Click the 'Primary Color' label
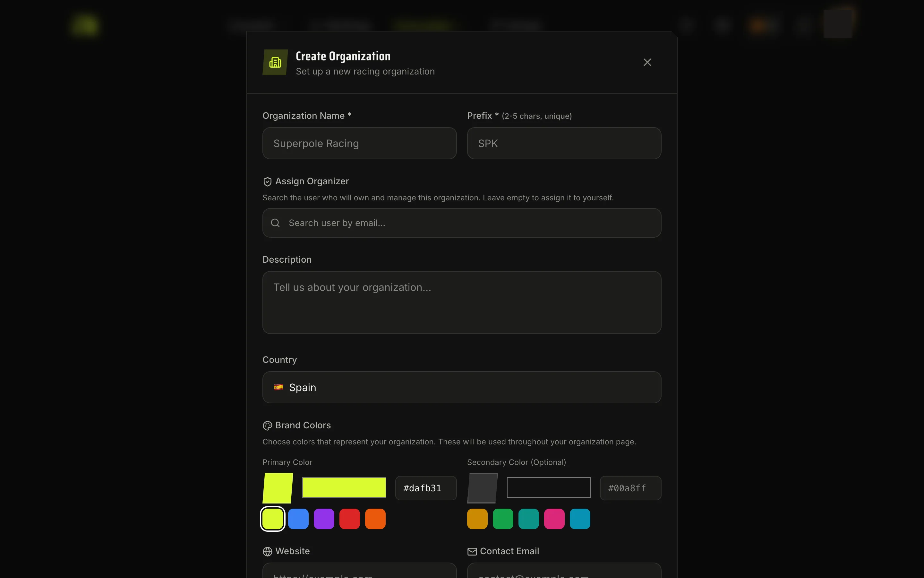 pyautogui.click(x=287, y=462)
